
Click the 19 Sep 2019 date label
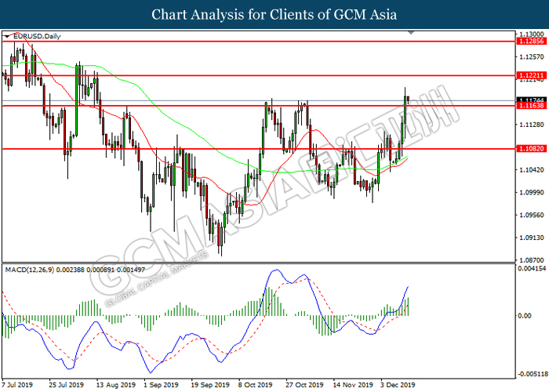210,385
